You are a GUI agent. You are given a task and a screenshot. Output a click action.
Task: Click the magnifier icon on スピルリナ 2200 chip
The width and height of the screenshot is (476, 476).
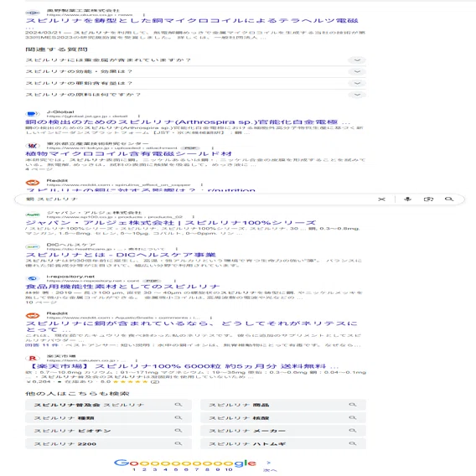(178, 443)
